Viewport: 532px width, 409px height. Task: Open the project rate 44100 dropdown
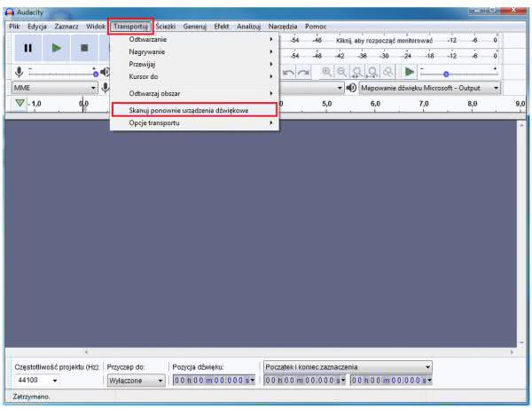point(54,381)
